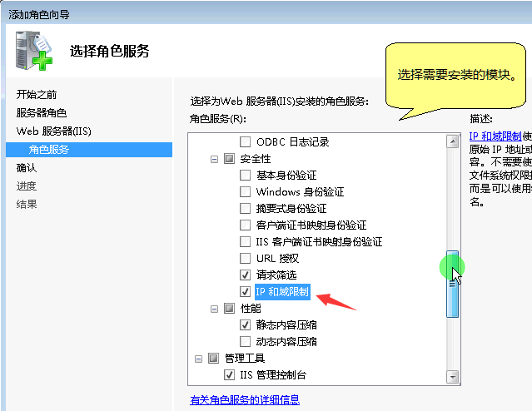Select Web 服务器(IIS) step in sidebar
532x411 pixels.
53,131
